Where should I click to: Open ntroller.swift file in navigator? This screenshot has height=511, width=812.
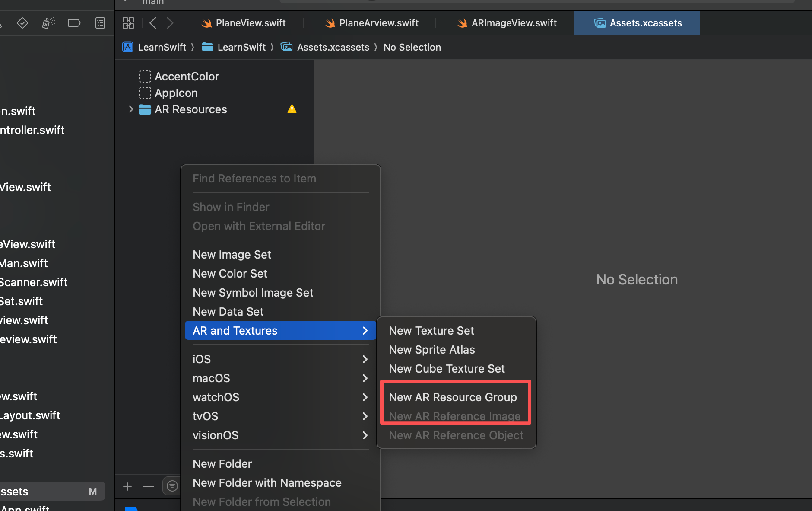tap(32, 130)
